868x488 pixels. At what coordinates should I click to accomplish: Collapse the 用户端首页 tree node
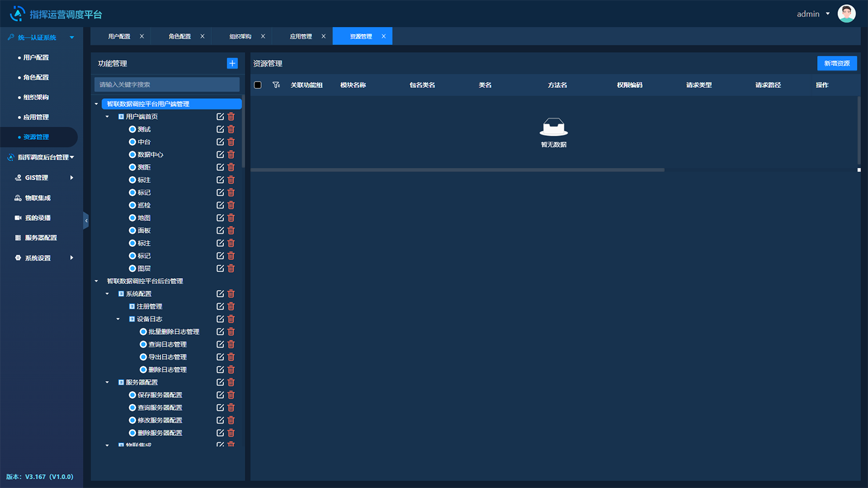coord(107,117)
